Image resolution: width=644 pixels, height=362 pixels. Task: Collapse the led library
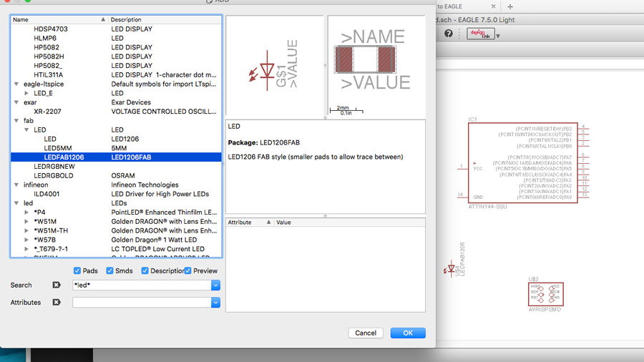click(16, 203)
